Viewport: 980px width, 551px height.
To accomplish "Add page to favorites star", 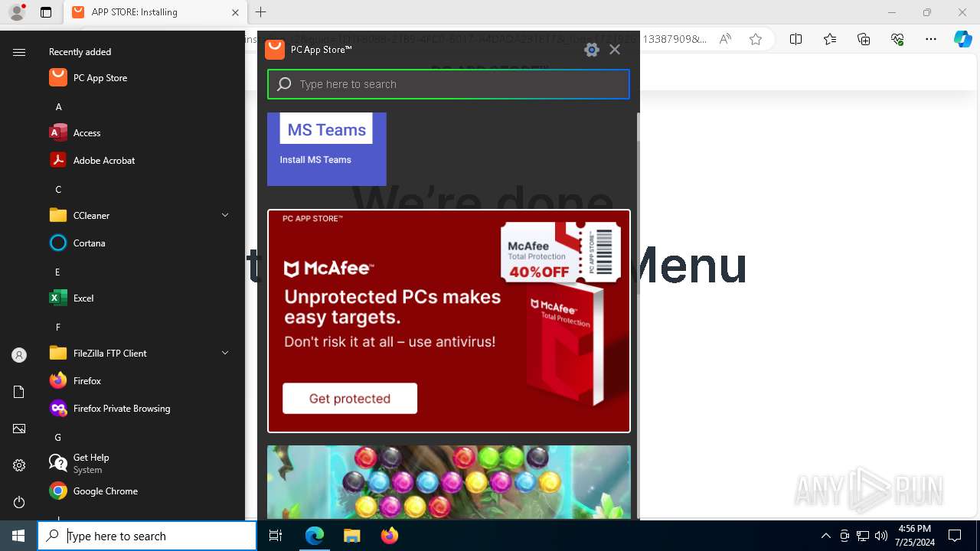I will pyautogui.click(x=756, y=39).
